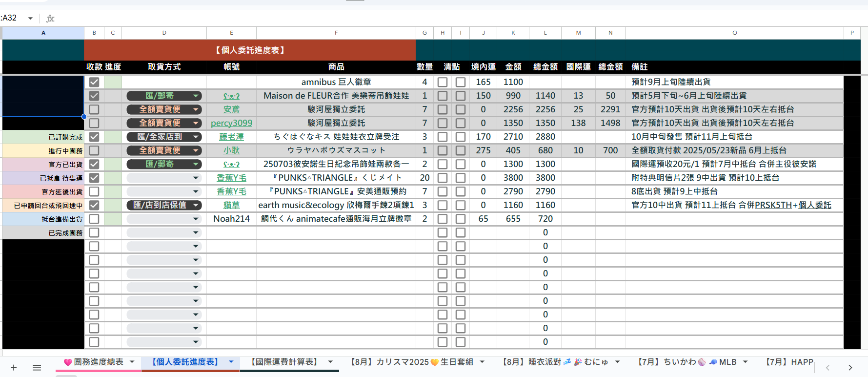This screenshot has width=868, height=377.
Task: Open the empty 取貨方式 dropdown in Noah214 row
Action: pos(196,219)
